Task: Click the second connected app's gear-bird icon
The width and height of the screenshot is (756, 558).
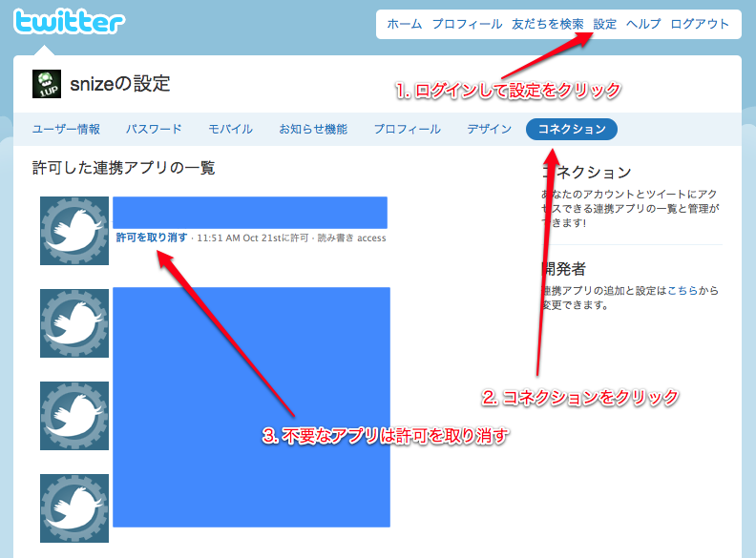Action: 74,323
